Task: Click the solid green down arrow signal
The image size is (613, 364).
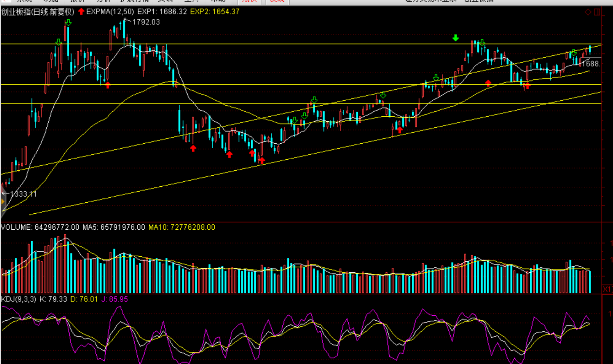Action: [456, 38]
